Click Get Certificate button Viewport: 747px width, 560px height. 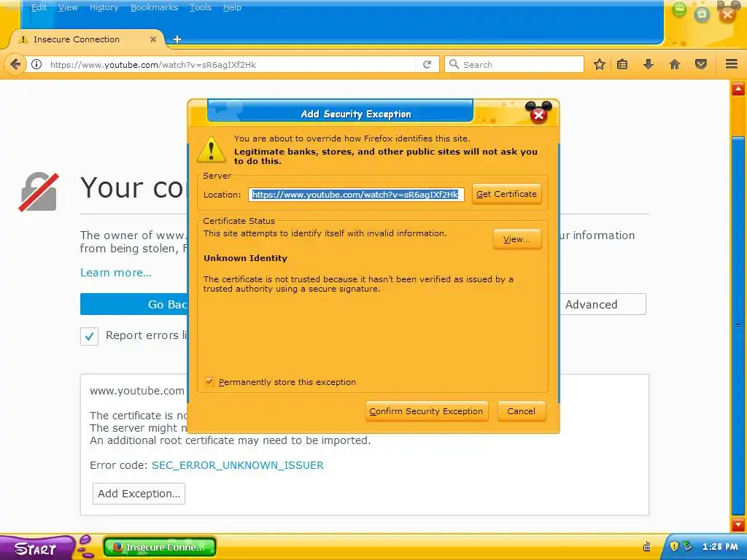(506, 194)
